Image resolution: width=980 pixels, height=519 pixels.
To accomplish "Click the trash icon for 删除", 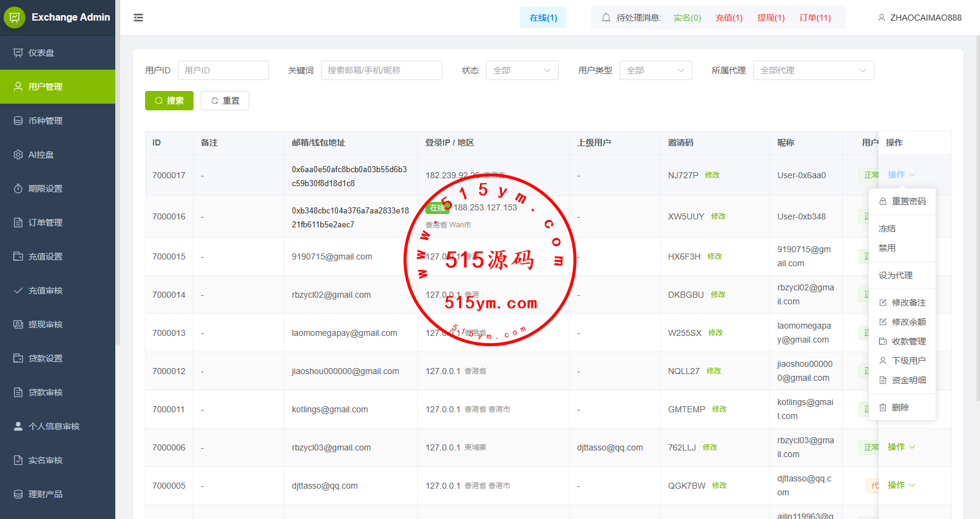I will pos(883,407).
